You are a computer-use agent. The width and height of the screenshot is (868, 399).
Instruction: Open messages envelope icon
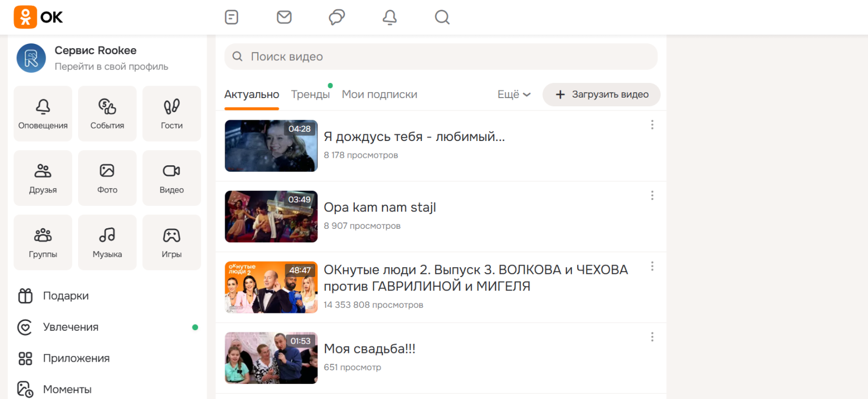pyautogui.click(x=284, y=17)
